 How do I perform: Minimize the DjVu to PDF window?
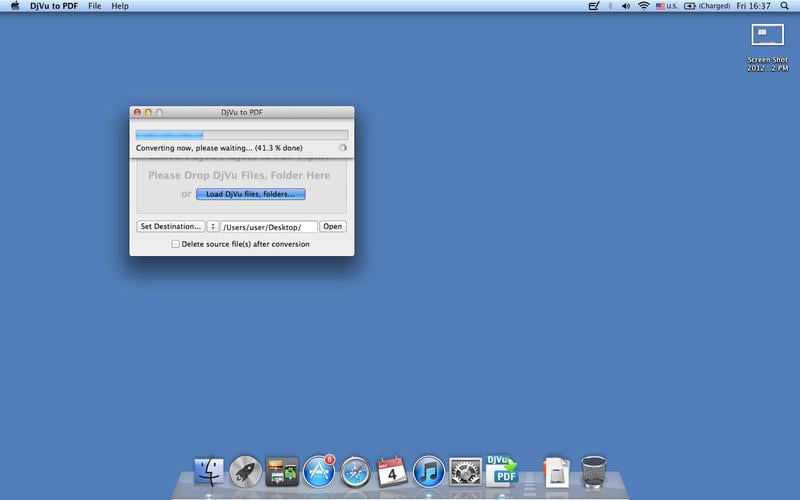coord(148,112)
